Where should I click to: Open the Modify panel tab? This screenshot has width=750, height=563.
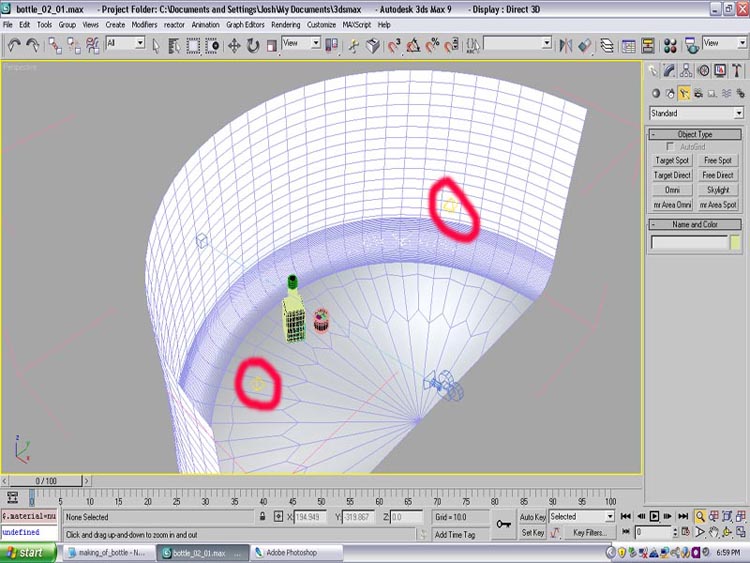click(670, 71)
